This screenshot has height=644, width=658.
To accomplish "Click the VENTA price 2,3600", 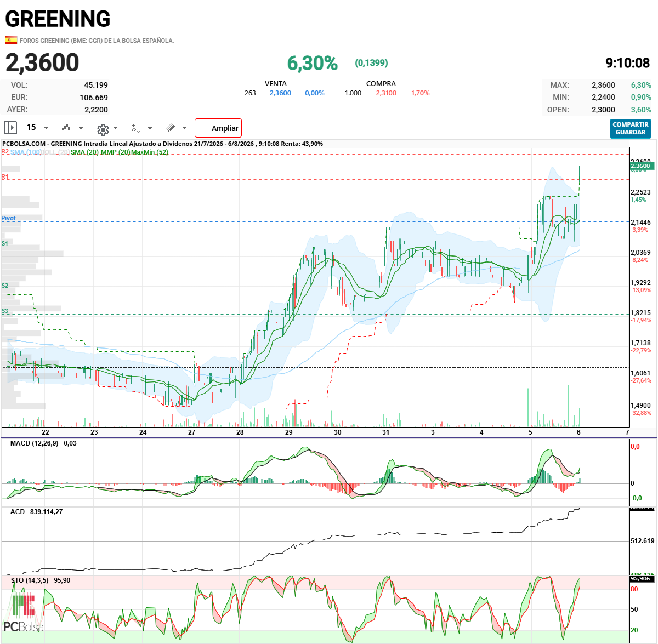I will [x=280, y=93].
